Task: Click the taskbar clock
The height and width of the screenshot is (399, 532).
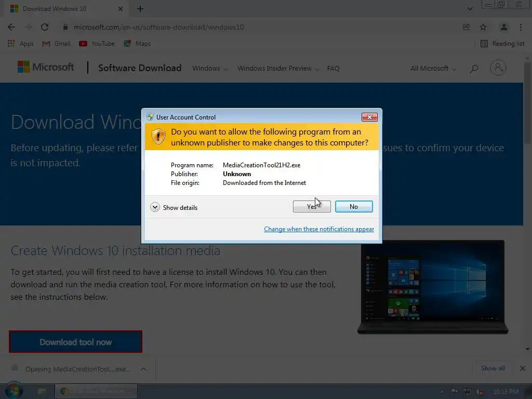Action: click(506, 392)
